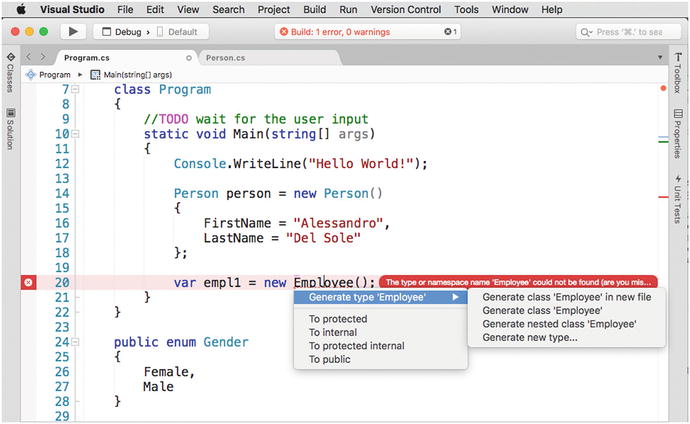Viewport: 690px width, 424px height.
Task: Open the Program class breadcrumb
Action: 48,75
